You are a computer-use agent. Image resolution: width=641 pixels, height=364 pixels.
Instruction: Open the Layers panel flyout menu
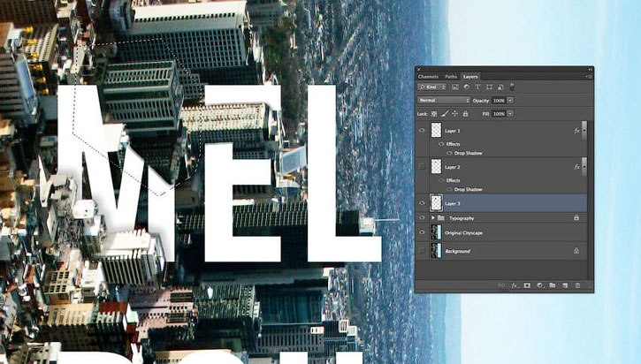click(588, 76)
